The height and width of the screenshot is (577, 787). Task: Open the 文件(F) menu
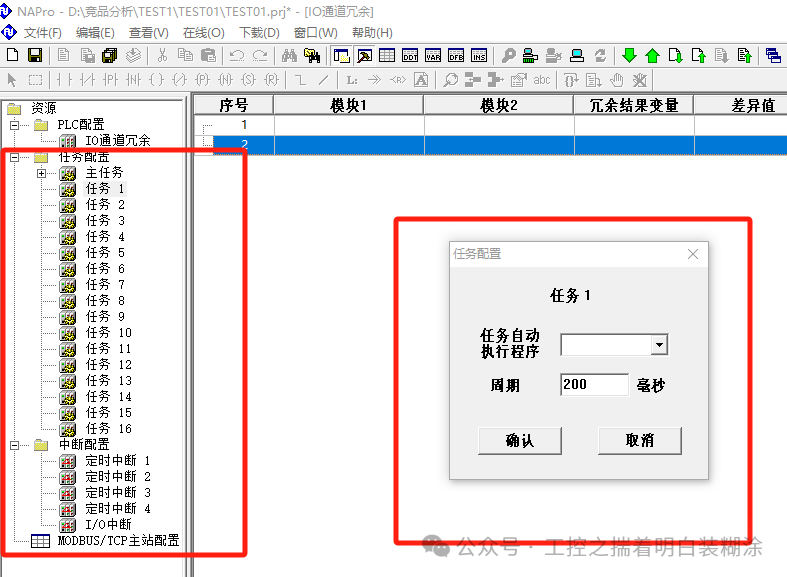(42, 33)
